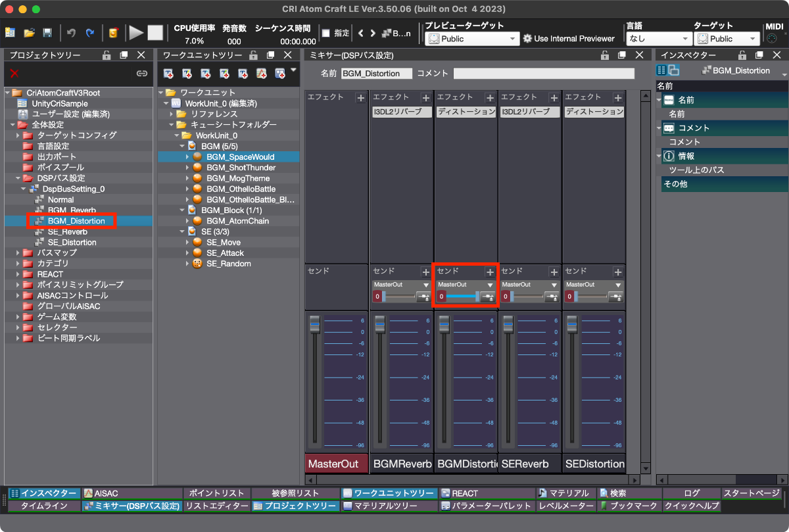Click the Open Project folder icon
The width and height of the screenshot is (789, 532).
point(29,33)
